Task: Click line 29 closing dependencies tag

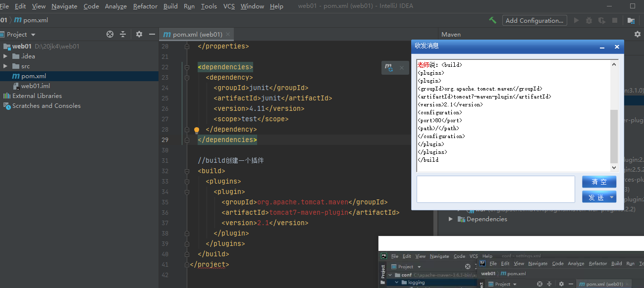Action: pos(227,140)
